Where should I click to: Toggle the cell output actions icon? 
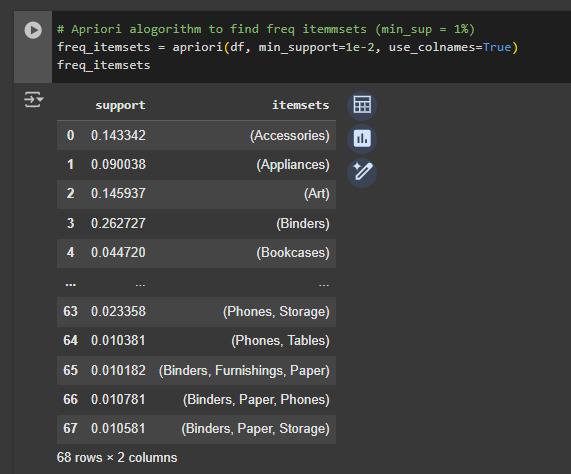[34, 100]
